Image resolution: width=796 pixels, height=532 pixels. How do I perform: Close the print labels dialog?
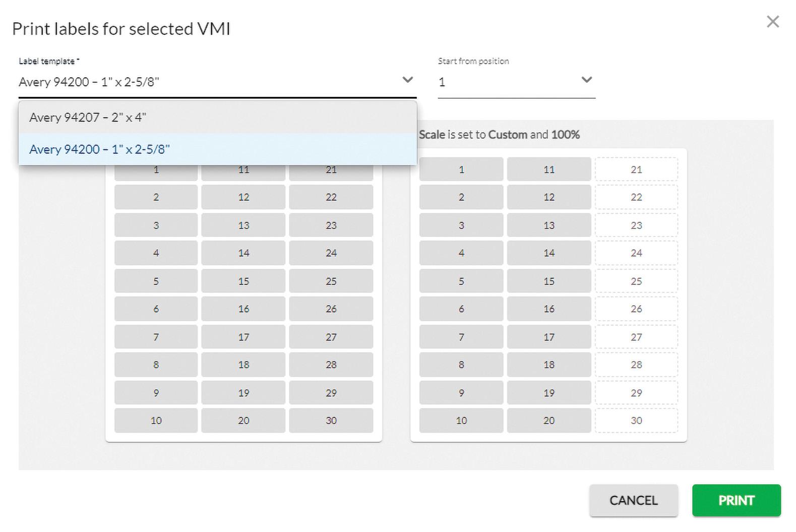click(x=772, y=22)
